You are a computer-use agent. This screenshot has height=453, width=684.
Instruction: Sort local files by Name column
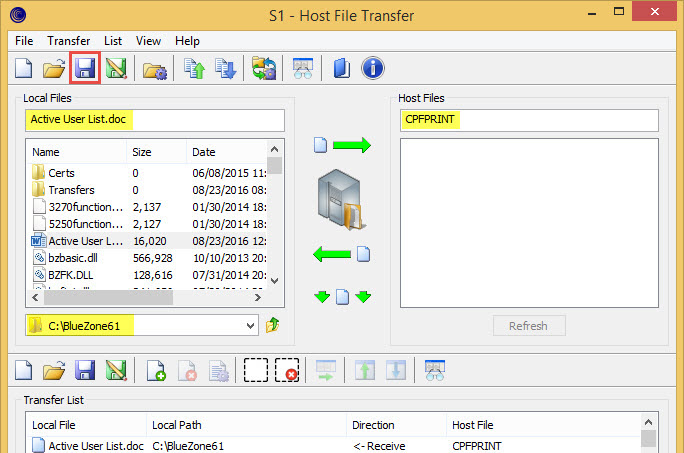pos(77,152)
